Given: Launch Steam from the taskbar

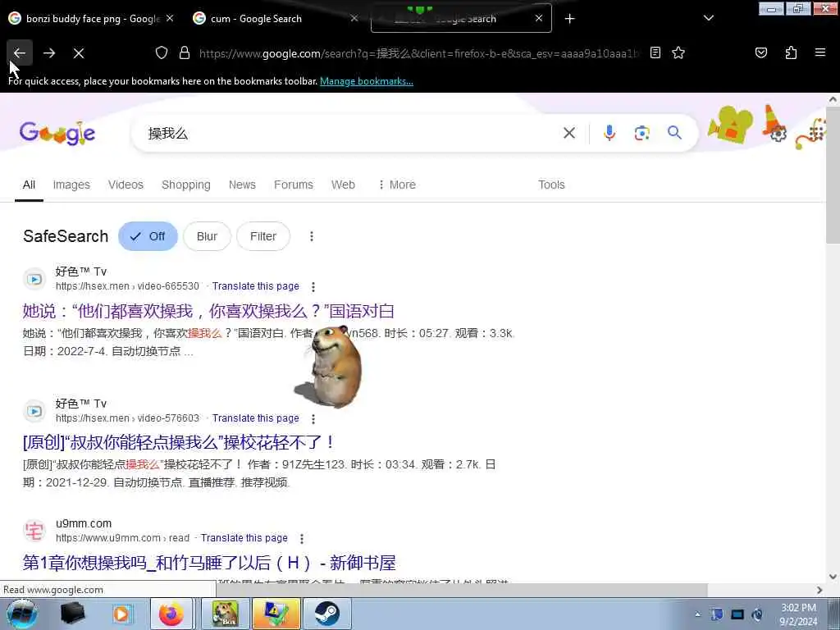Looking at the screenshot, I should coord(326,614).
